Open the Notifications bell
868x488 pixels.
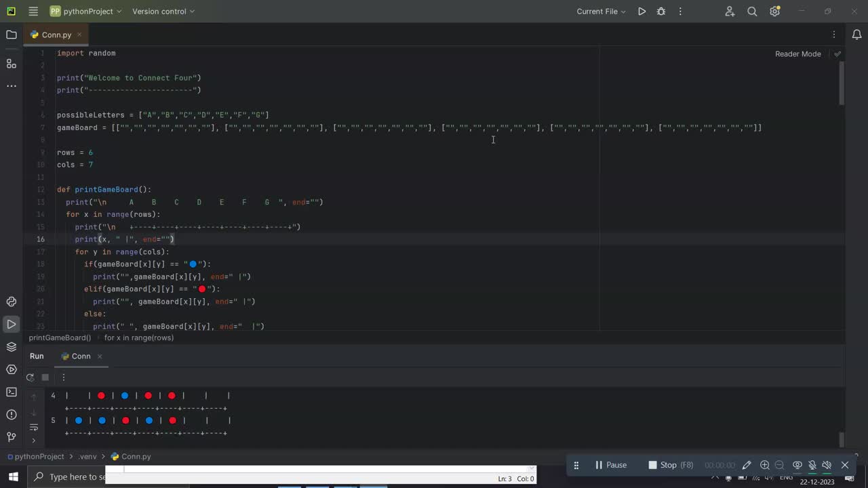point(856,35)
